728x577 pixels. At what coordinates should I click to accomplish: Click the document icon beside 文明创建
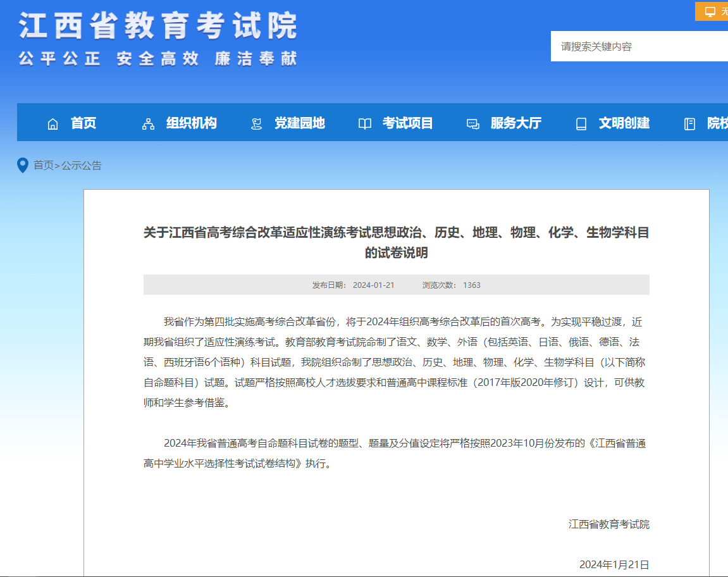[581, 124]
